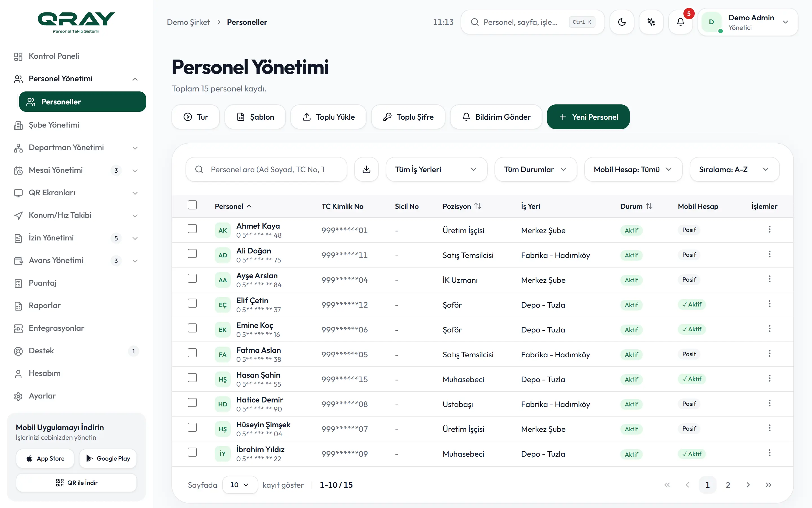The width and height of the screenshot is (812, 508).
Task: Click the Bildirim Gönder button
Action: tap(496, 117)
